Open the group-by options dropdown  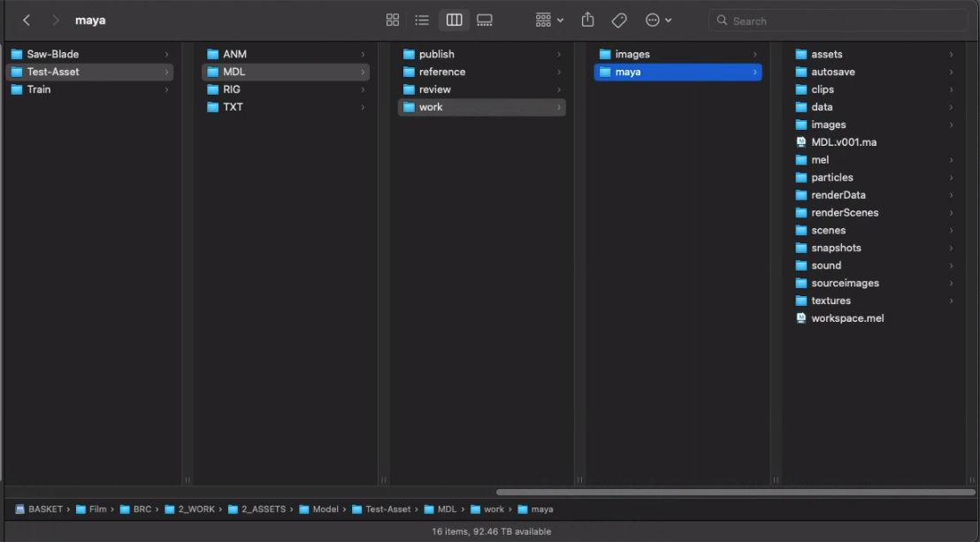coord(548,20)
